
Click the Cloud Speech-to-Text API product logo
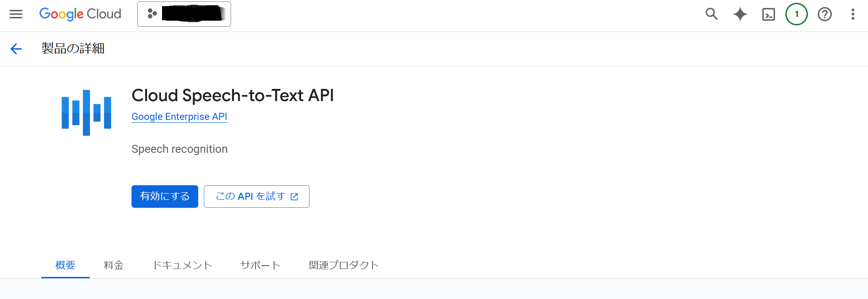(x=86, y=113)
